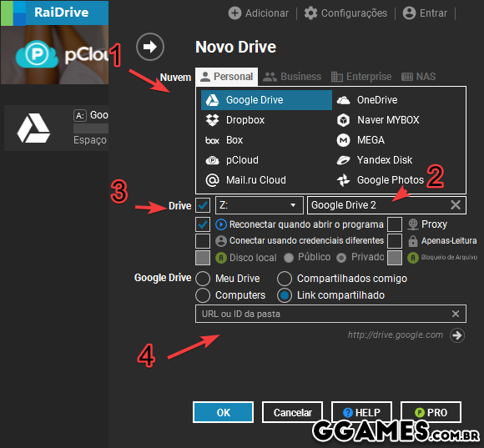Screen dimensions: 484x448
Task: Click the Entrar user icon
Action: pos(409,13)
